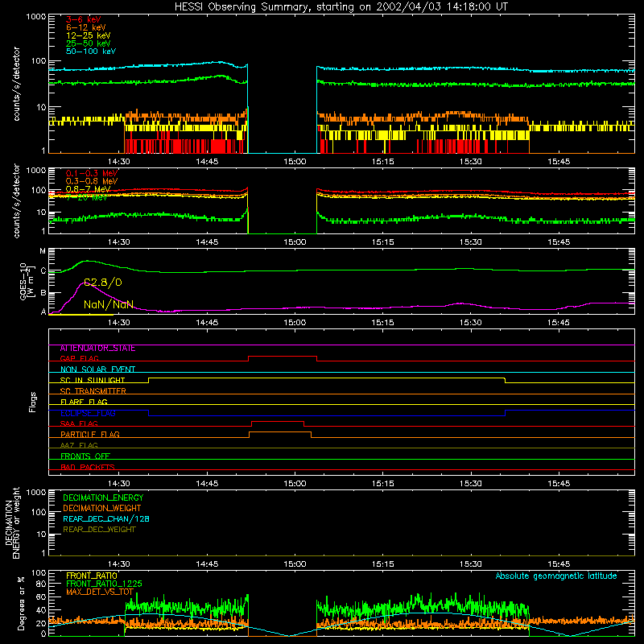
Task: Click the vertical Flags axis label
Action: (33, 402)
